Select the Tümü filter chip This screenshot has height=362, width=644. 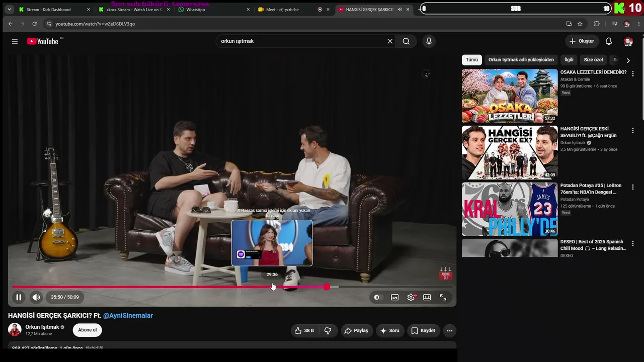click(472, 60)
